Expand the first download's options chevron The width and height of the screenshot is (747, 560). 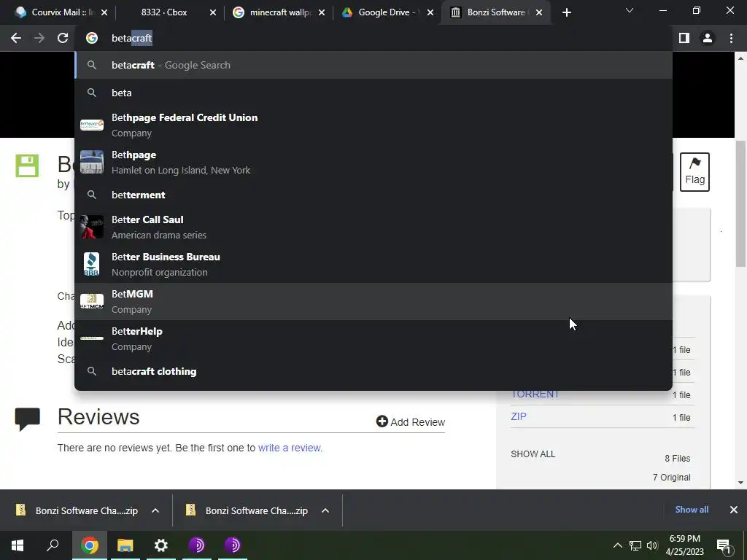155,510
